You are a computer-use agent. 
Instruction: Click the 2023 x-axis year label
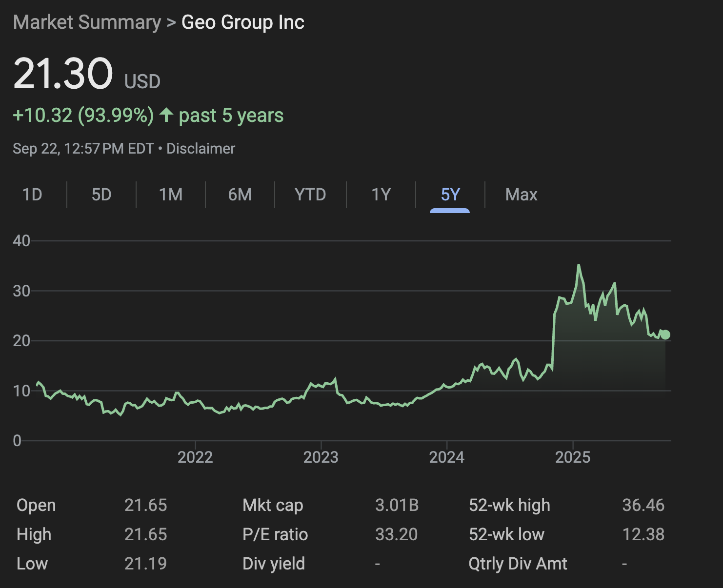[321, 457]
